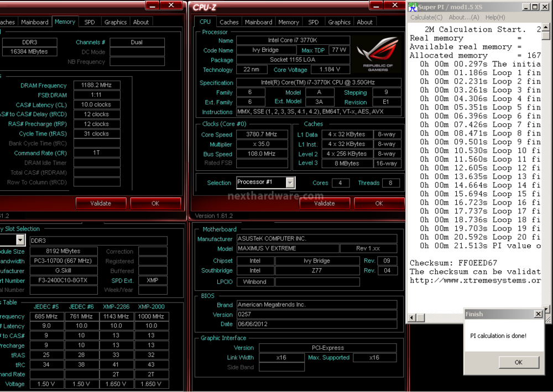553x392 pixels.
Task: Close the CPU-Z window showing the CPU tab
Action: coord(395,6)
